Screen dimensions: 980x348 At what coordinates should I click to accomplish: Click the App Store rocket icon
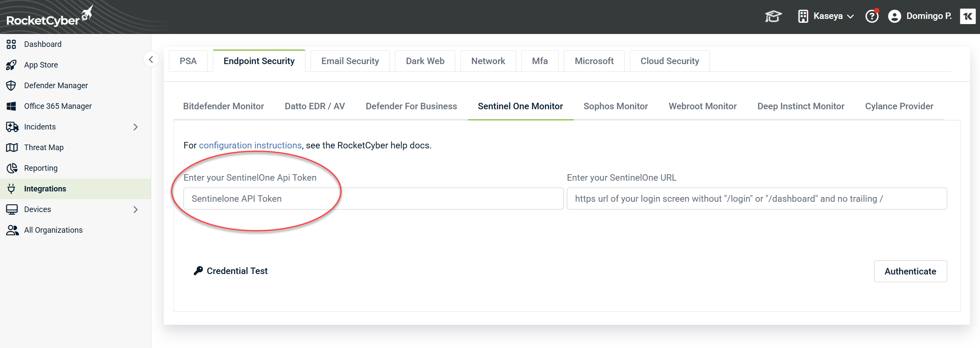tap(12, 65)
